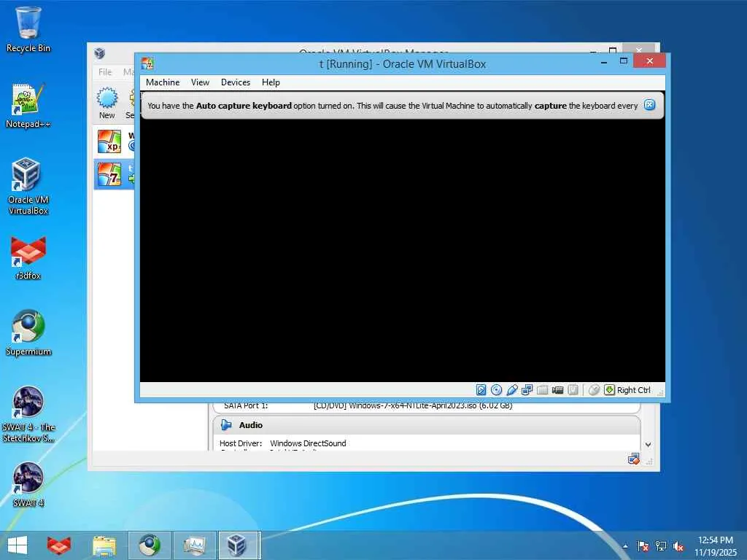The width and height of the screenshot is (747, 560).
Task: Open the Machine menu of running VM
Action: tap(163, 82)
